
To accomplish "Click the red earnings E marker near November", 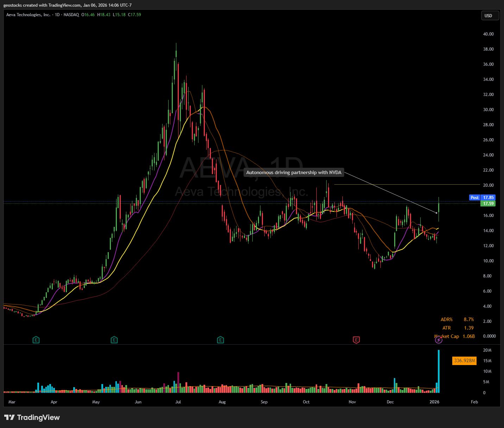I will [x=356, y=340].
